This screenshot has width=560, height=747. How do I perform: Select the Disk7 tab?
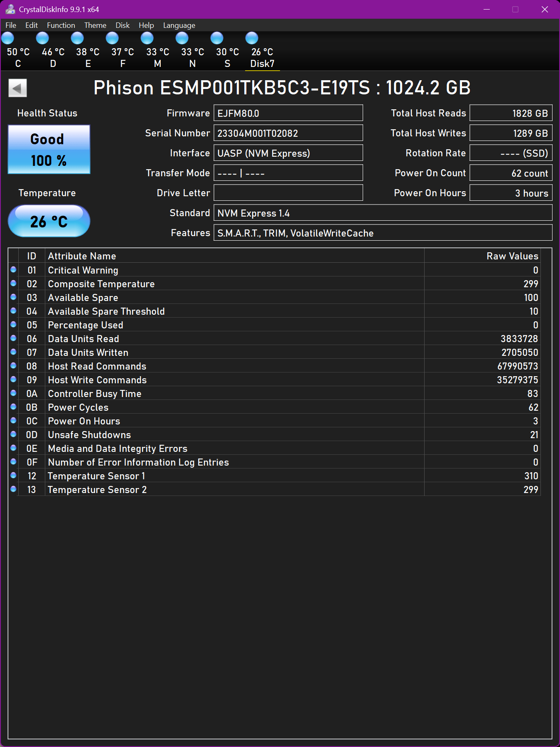pos(262,58)
